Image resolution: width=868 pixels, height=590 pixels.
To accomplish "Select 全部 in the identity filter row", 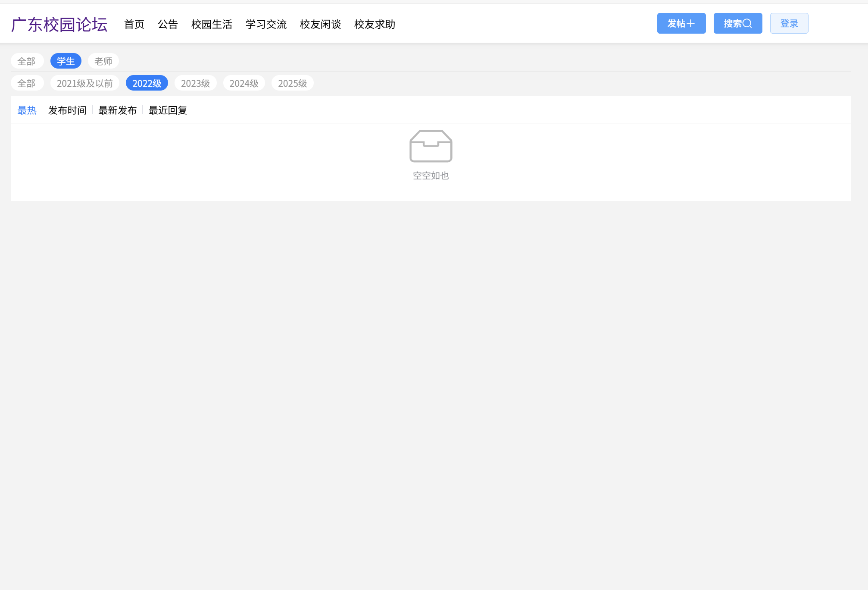I will [x=27, y=61].
